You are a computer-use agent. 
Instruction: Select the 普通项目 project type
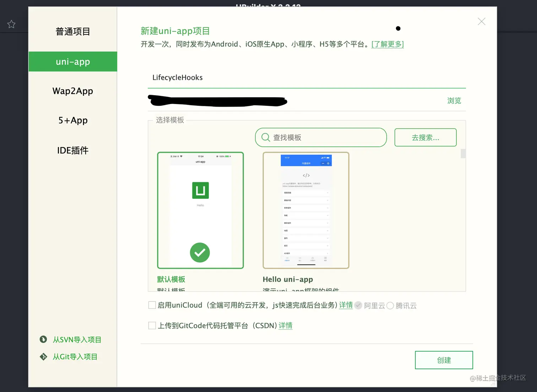73,32
